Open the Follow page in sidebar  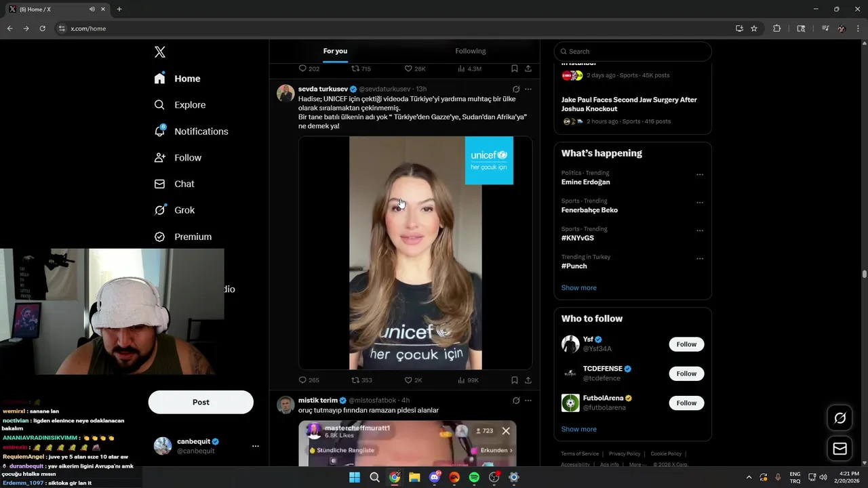pos(178,158)
